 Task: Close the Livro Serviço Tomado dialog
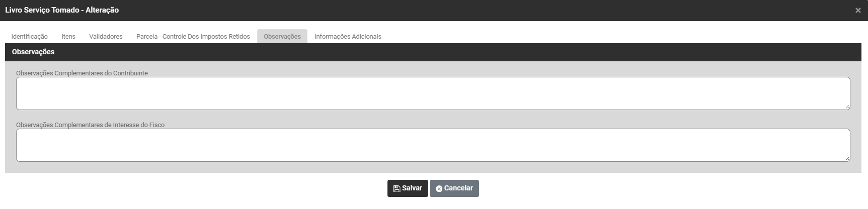858,11
